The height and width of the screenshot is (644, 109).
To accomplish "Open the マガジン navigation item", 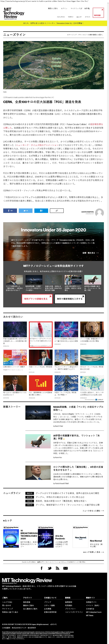I will click(71, 17).
